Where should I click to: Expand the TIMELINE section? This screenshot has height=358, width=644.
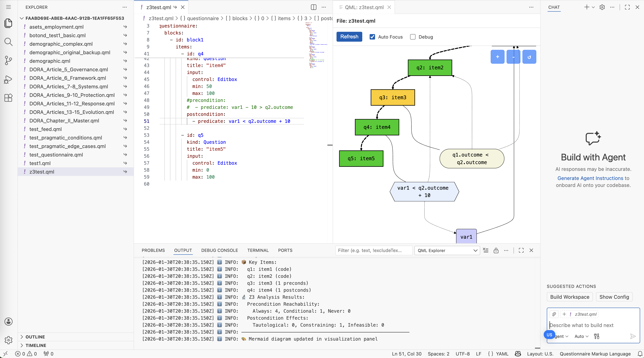[35, 345]
